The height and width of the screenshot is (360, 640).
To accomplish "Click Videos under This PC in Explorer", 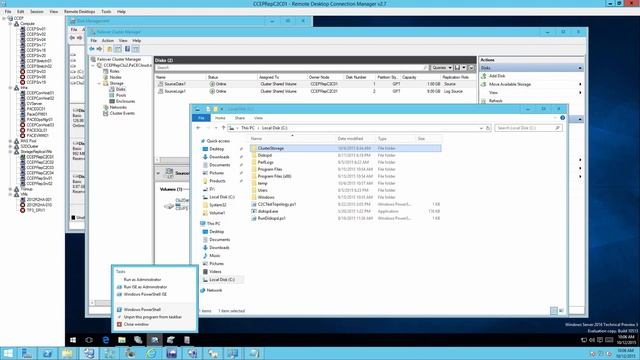I will pyautogui.click(x=215, y=272).
